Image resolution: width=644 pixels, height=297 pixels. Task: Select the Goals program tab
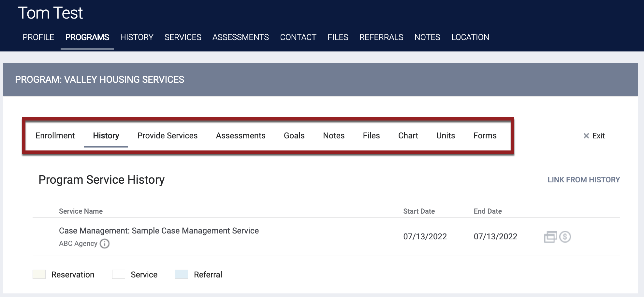pyautogui.click(x=294, y=135)
